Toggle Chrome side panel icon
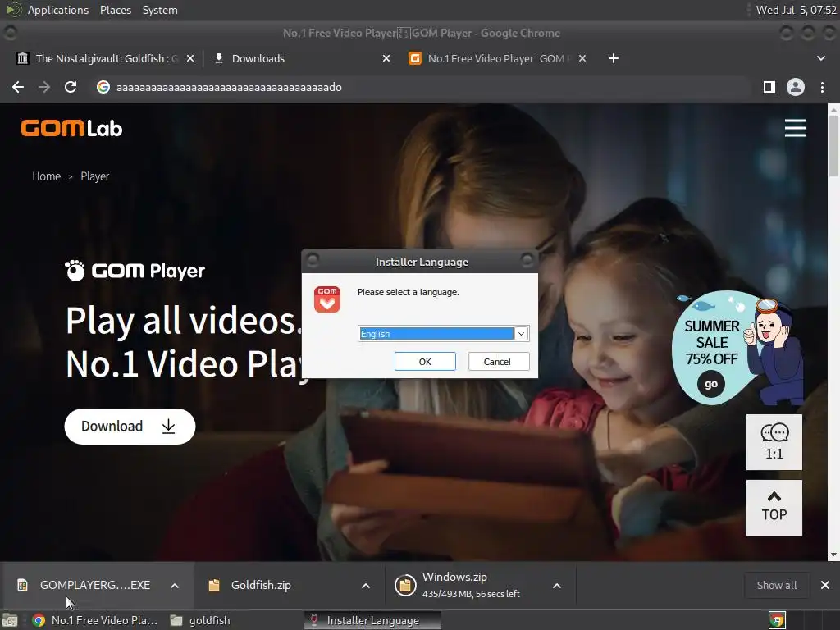Screen dimensions: 840x630 pos(769,87)
